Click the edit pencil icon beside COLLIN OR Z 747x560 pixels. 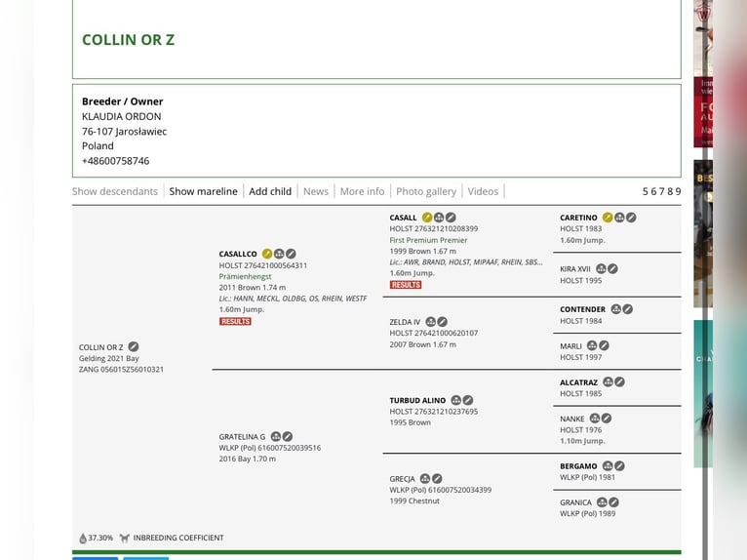point(134,347)
